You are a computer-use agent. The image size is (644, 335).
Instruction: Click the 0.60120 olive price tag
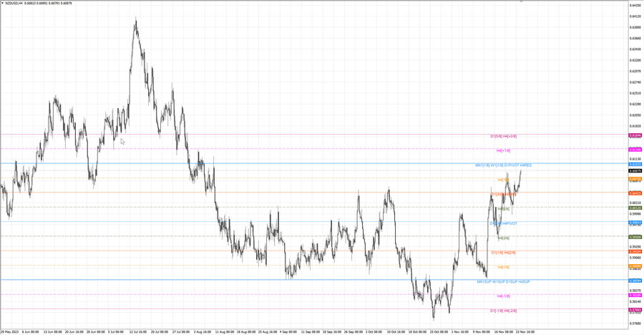pyautogui.click(x=635, y=208)
